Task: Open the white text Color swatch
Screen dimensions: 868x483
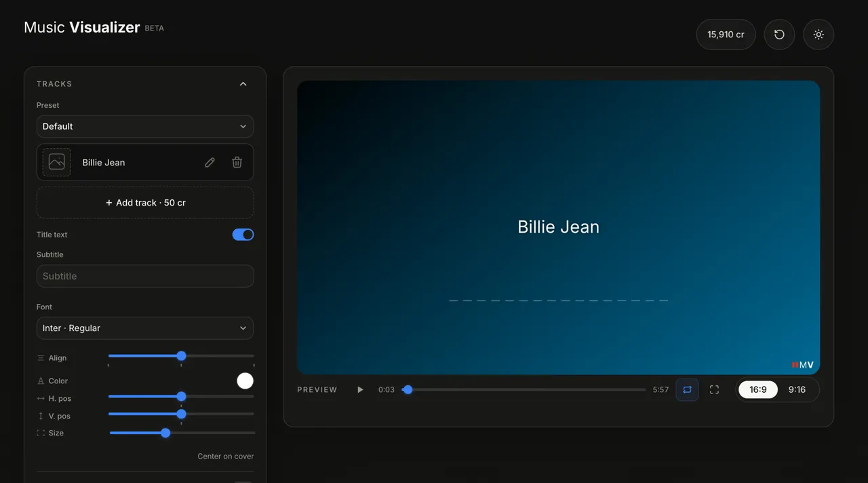Action: (245, 381)
